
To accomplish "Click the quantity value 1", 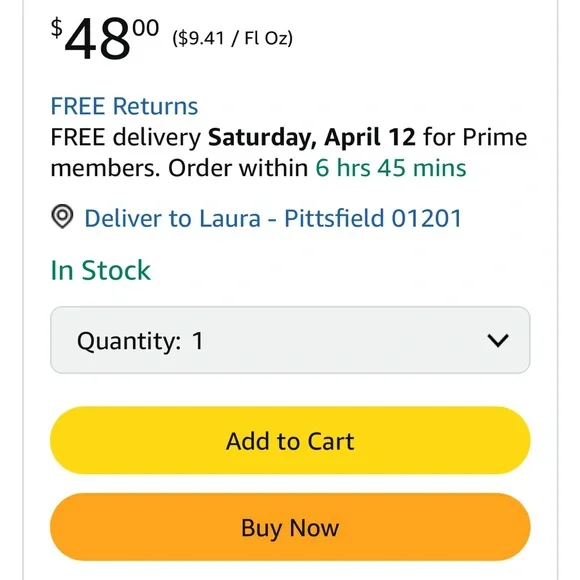I will pos(198,341).
